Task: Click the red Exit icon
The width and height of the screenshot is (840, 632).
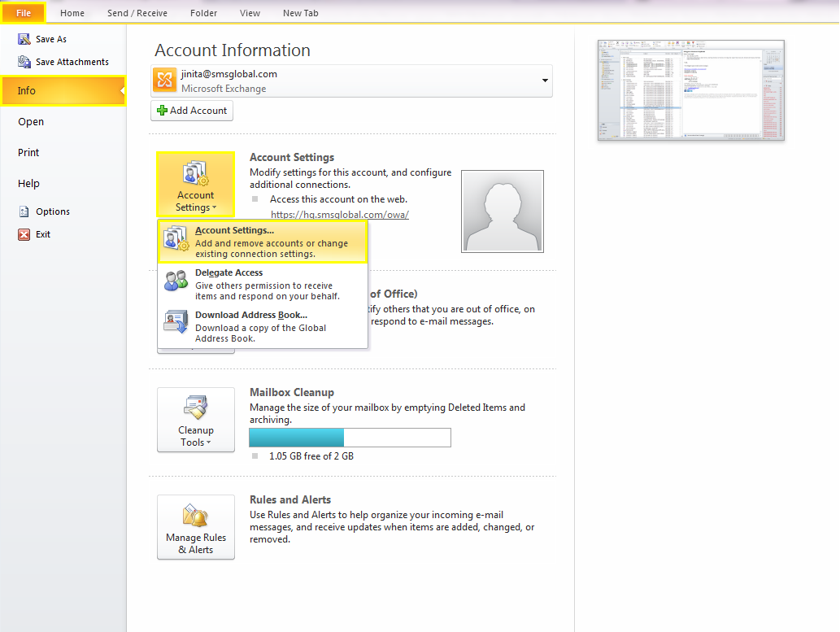Action: 24,234
